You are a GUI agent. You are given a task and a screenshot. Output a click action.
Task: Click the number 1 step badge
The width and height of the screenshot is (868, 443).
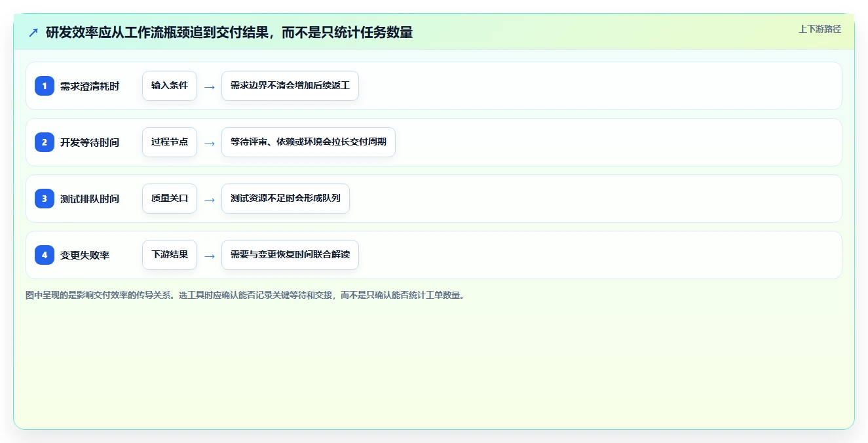[x=45, y=86]
